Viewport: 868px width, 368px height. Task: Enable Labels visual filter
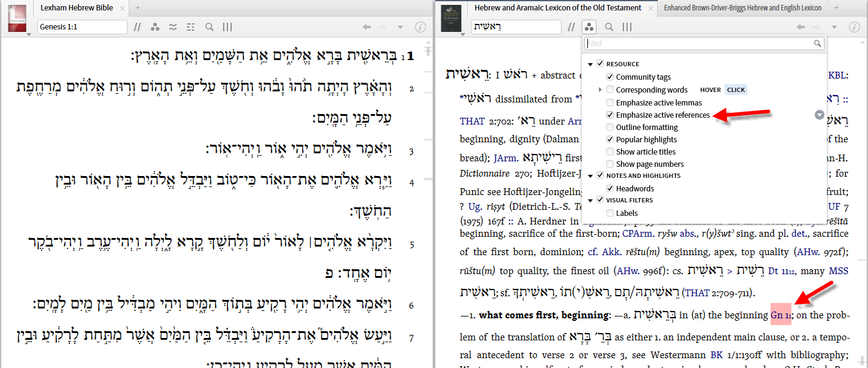[610, 213]
